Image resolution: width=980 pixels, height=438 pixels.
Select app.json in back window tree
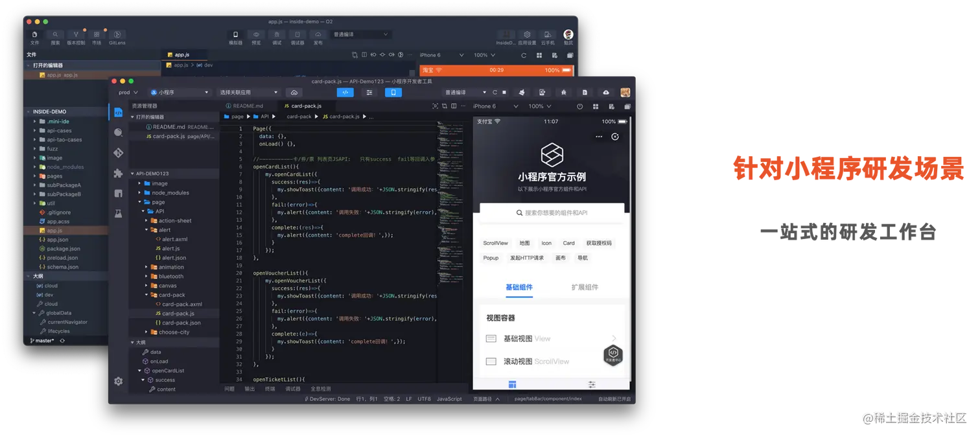click(x=54, y=240)
